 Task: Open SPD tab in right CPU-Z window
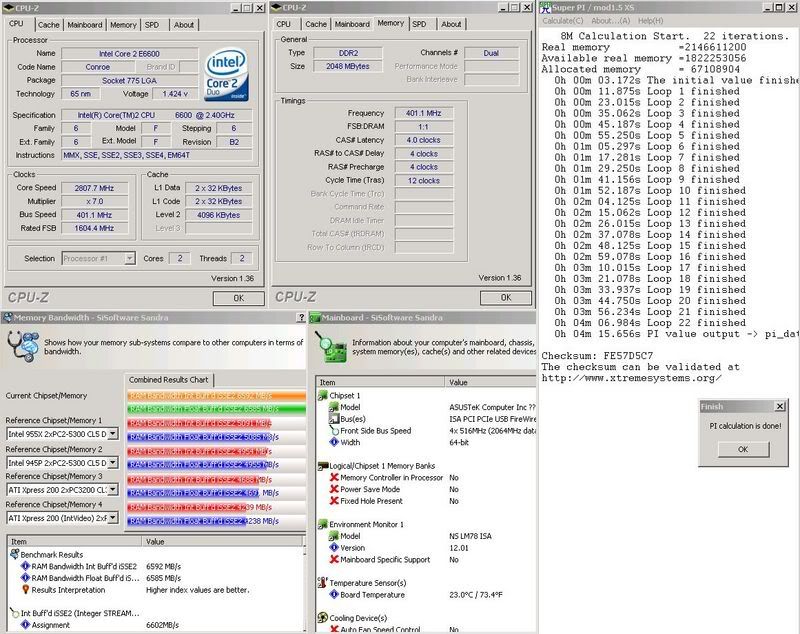(419, 24)
